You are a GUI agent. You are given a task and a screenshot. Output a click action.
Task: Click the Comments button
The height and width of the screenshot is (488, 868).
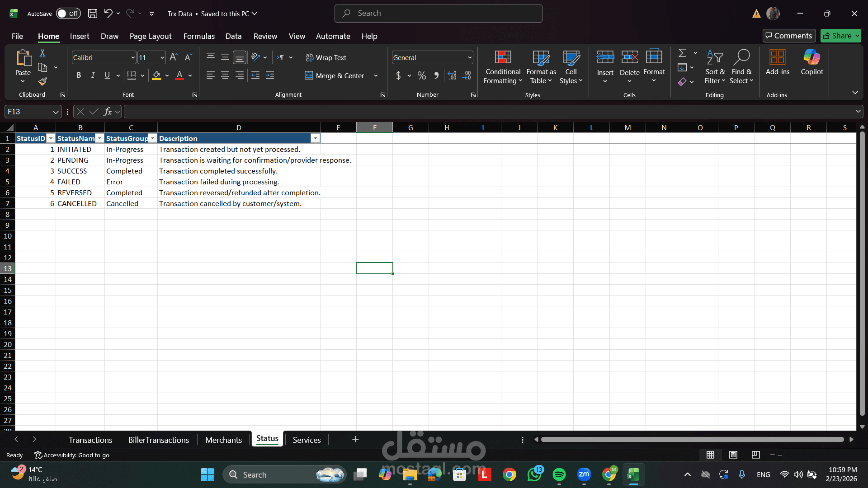(789, 36)
